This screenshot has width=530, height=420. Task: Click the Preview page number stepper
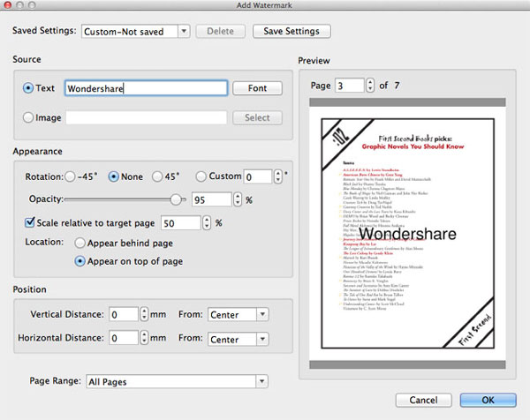click(x=370, y=85)
